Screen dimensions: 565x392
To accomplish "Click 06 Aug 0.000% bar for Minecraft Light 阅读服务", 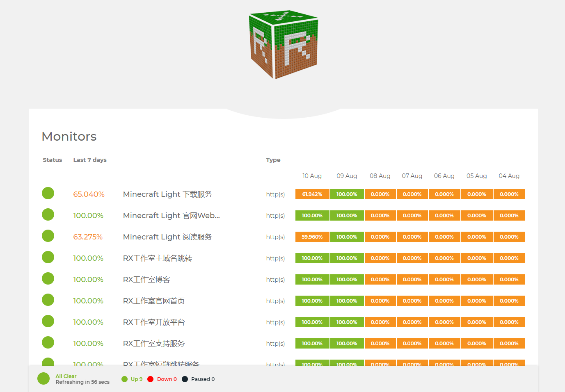I will (x=444, y=237).
